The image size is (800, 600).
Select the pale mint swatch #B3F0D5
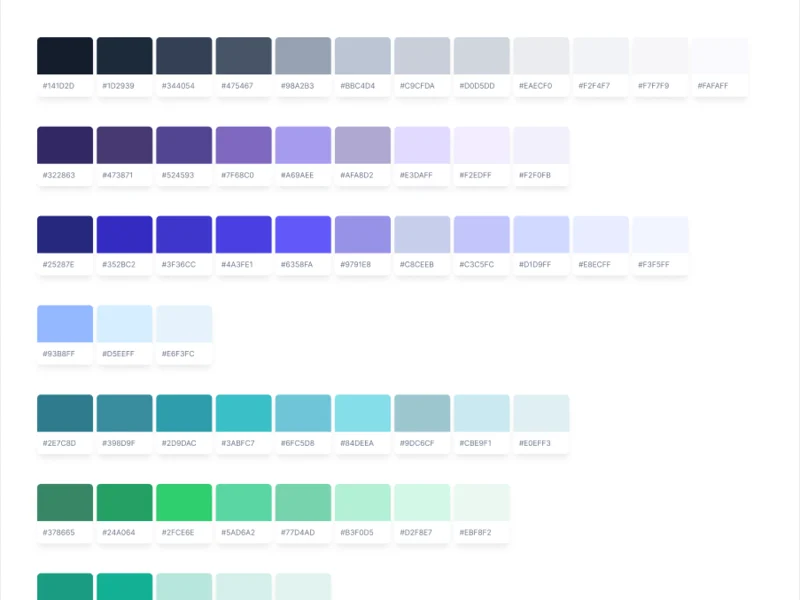click(363, 503)
